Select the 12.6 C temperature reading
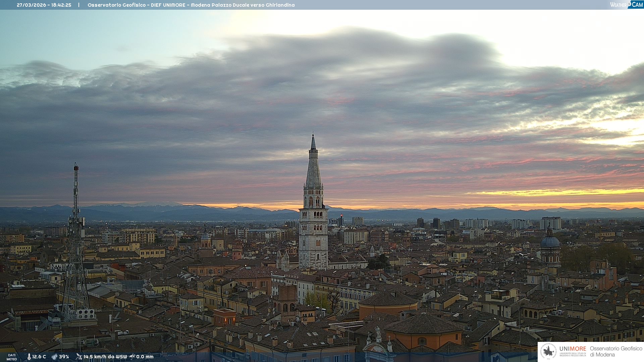The width and height of the screenshot is (644, 362). click(x=39, y=357)
